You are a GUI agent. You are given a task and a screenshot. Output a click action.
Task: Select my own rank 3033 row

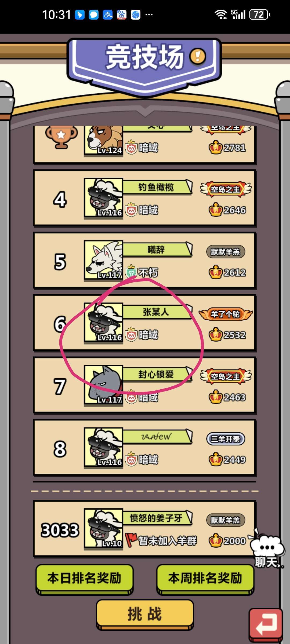point(144,528)
